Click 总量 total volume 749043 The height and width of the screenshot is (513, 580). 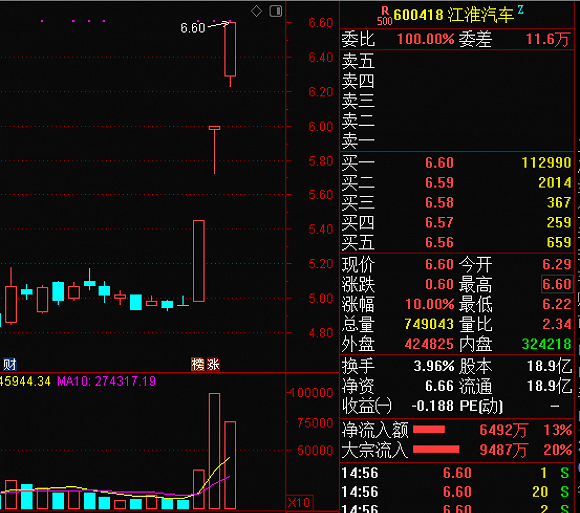[x=429, y=324]
